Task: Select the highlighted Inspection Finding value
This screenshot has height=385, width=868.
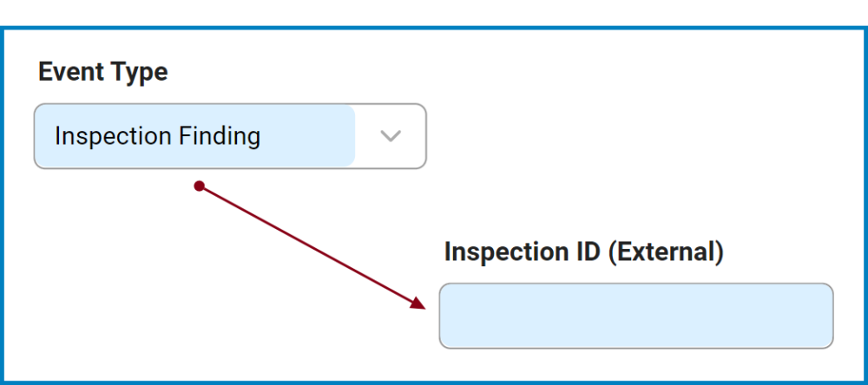Action: [x=157, y=136]
